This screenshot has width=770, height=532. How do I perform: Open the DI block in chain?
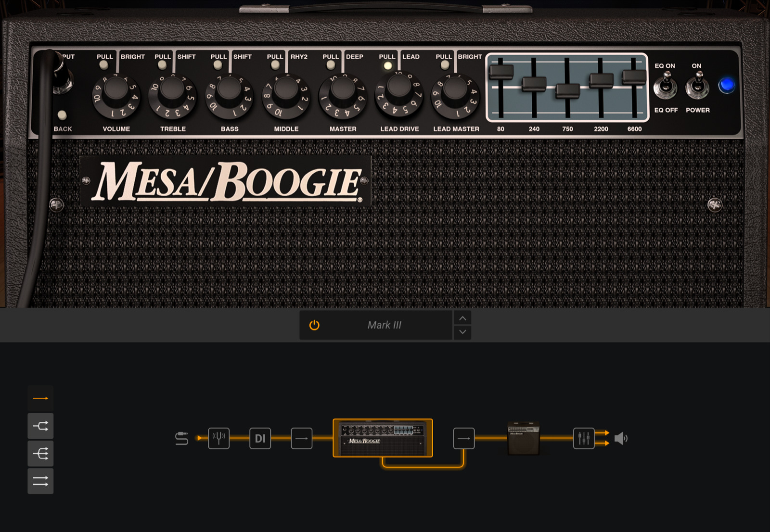point(260,438)
